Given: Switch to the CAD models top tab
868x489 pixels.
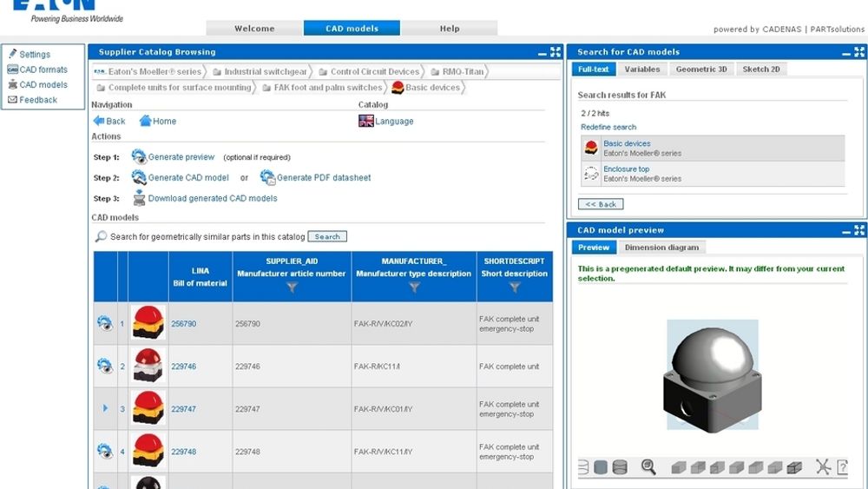Looking at the screenshot, I should pyautogui.click(x=352, y=29).
